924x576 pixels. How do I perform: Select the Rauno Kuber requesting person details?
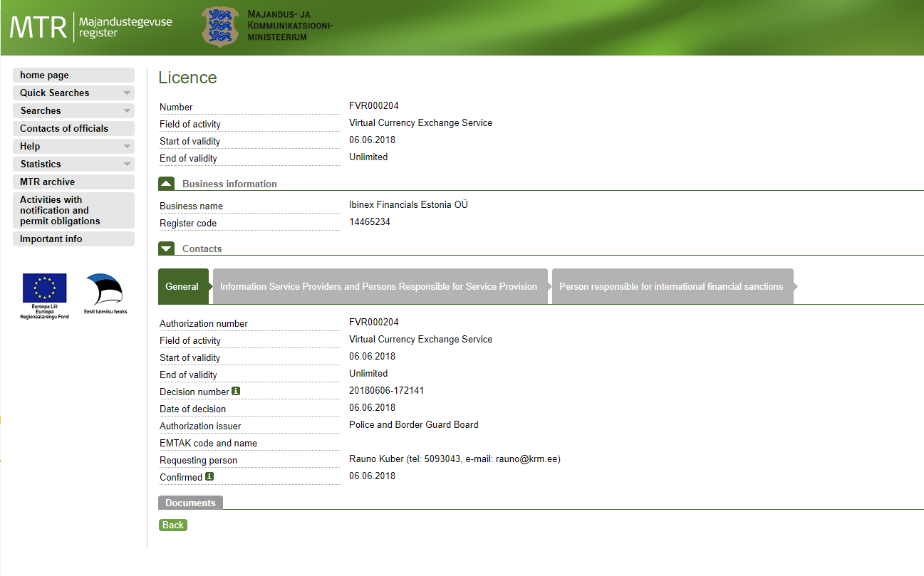point(455,459)
